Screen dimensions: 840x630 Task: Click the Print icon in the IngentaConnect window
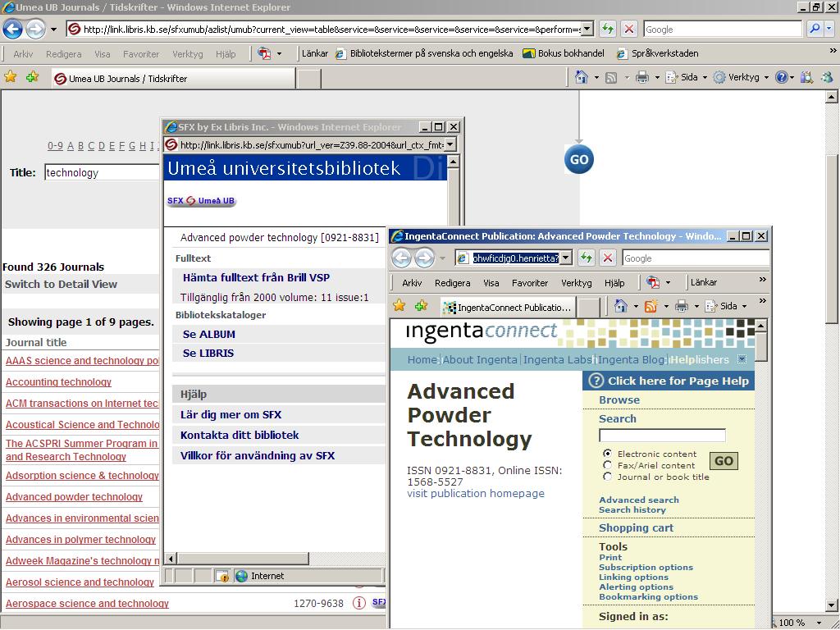[682, 306]
